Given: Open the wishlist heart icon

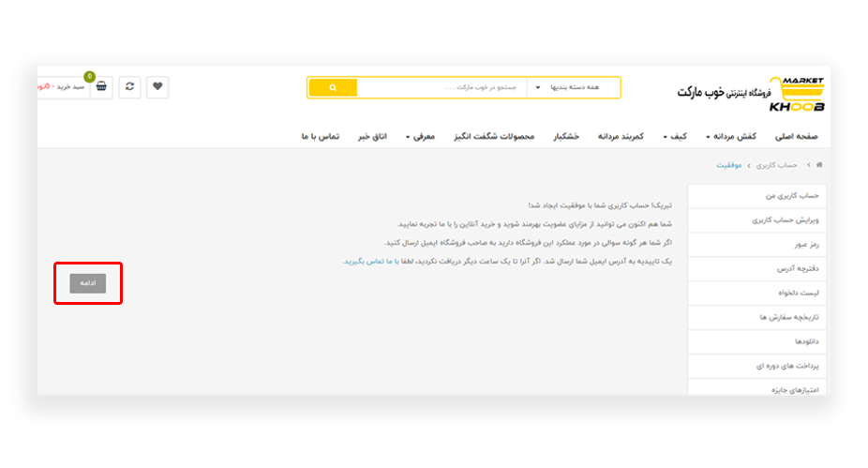Looking at the screenshot, I should 157,87.
